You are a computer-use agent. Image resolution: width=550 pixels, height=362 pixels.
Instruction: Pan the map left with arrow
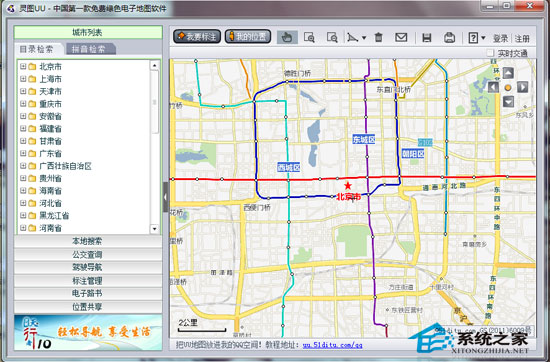click(493, 87)
